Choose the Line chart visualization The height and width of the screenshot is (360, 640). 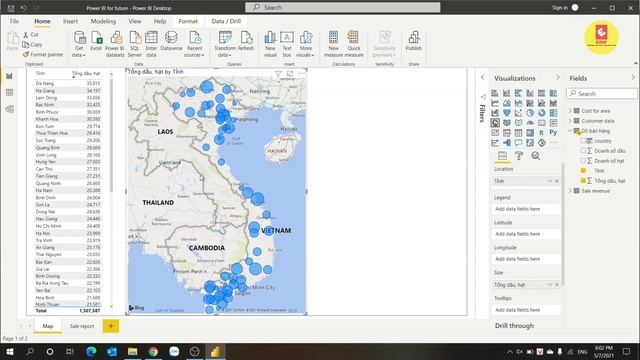point(495,103)
